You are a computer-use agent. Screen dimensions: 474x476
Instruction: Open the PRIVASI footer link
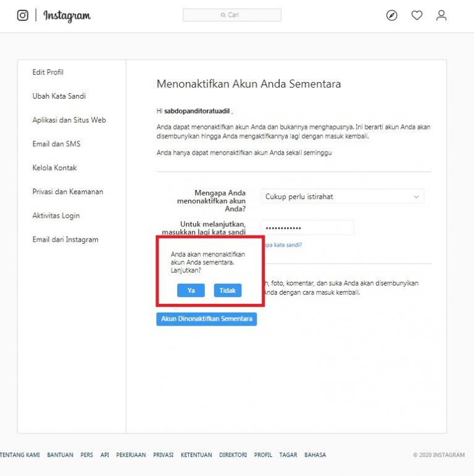coord(163,455)
